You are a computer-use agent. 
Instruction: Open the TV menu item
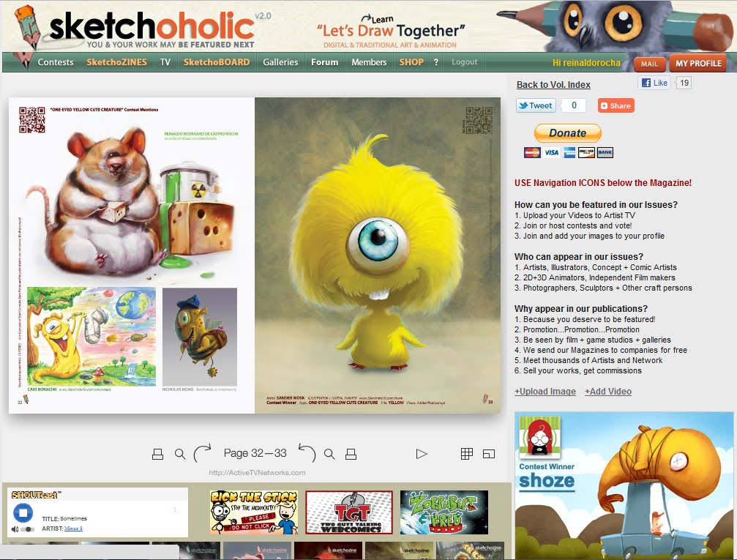165,62
